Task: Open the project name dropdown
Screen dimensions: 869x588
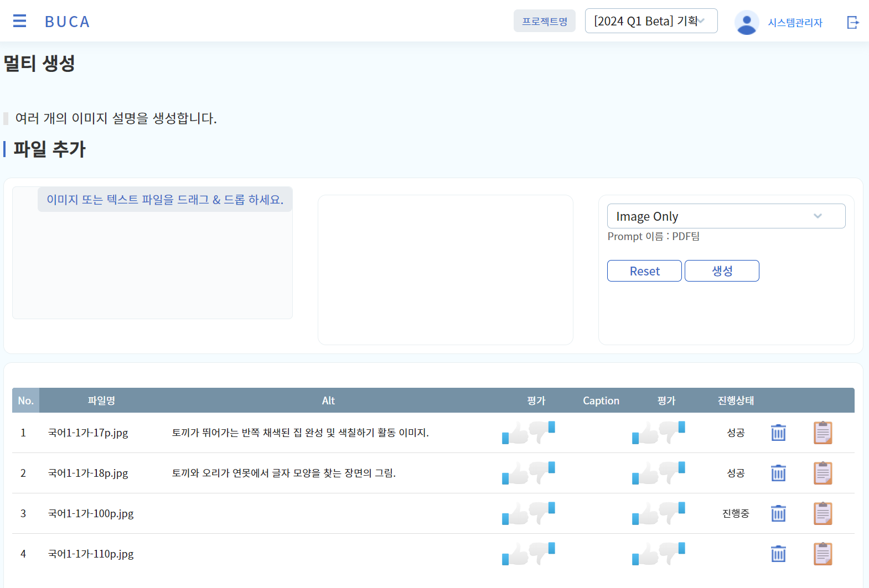Action: point(651,21)
